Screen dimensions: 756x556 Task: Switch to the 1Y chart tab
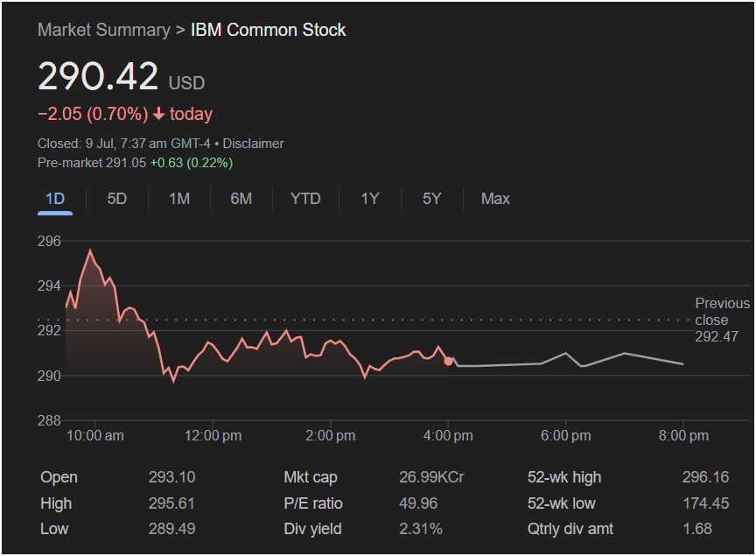coord(370,199)
